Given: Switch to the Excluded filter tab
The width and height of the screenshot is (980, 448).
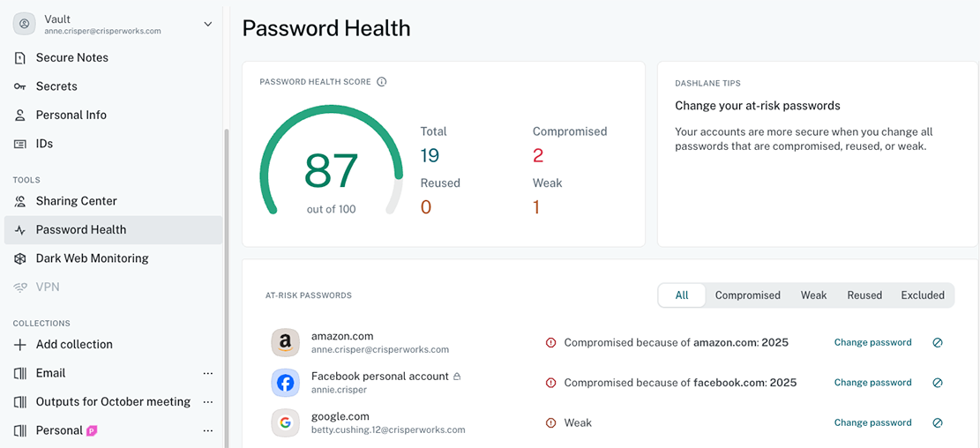Looking at the screenshot, I should click(923, 295).
